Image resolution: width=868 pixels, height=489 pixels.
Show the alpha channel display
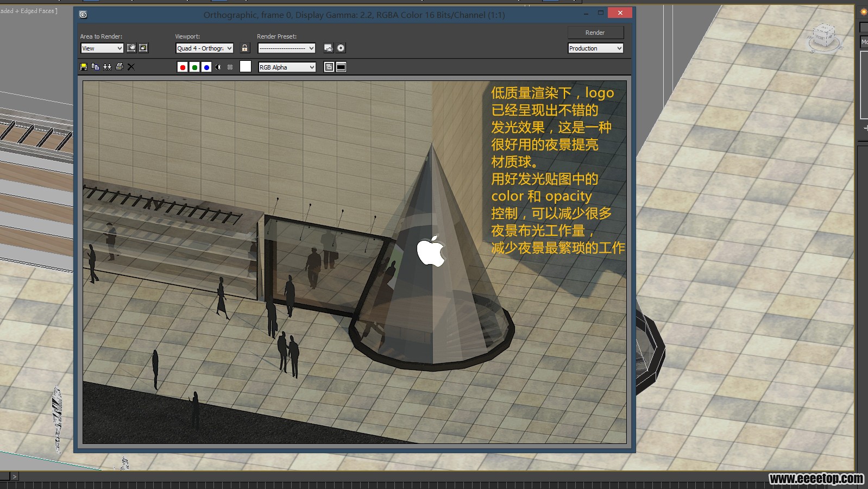tap(218, 67)
